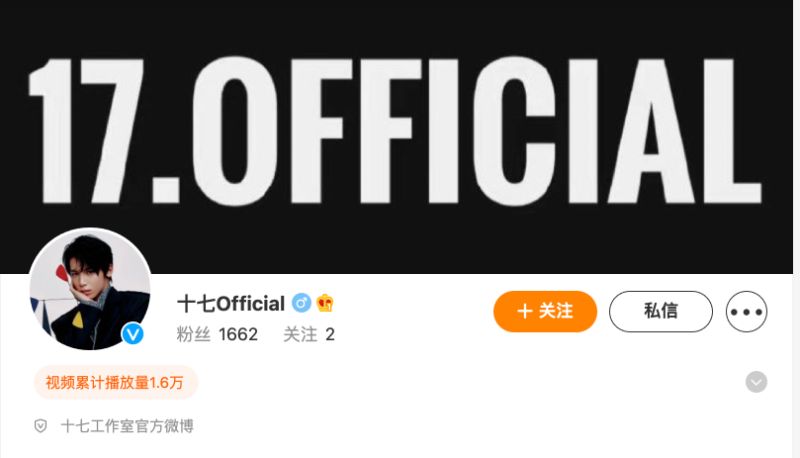View the circular profile avatar photo
The image size is (800, 458).
[90, 289]
